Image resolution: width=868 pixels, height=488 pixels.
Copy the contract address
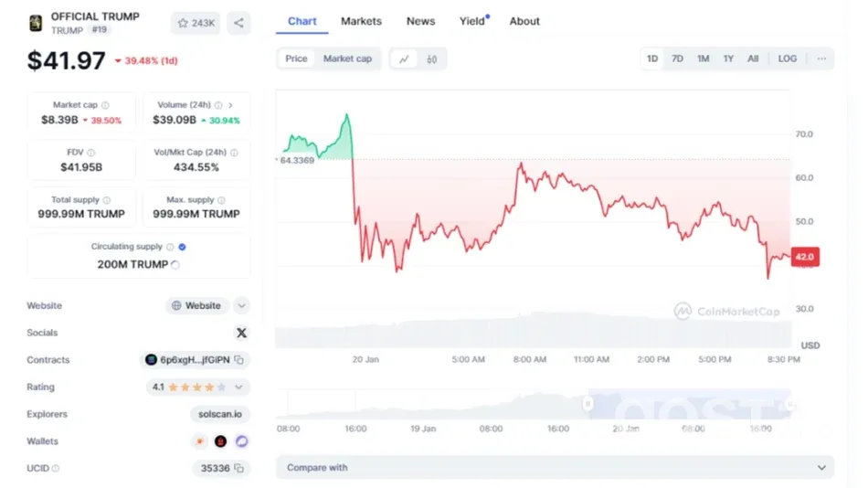[x=239, y=360]
